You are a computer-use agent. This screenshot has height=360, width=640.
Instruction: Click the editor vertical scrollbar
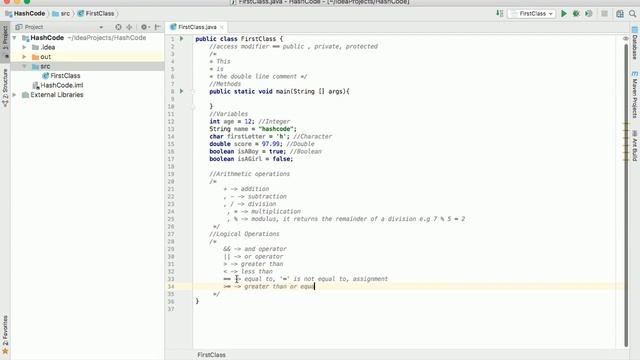(x=626, y=195)
